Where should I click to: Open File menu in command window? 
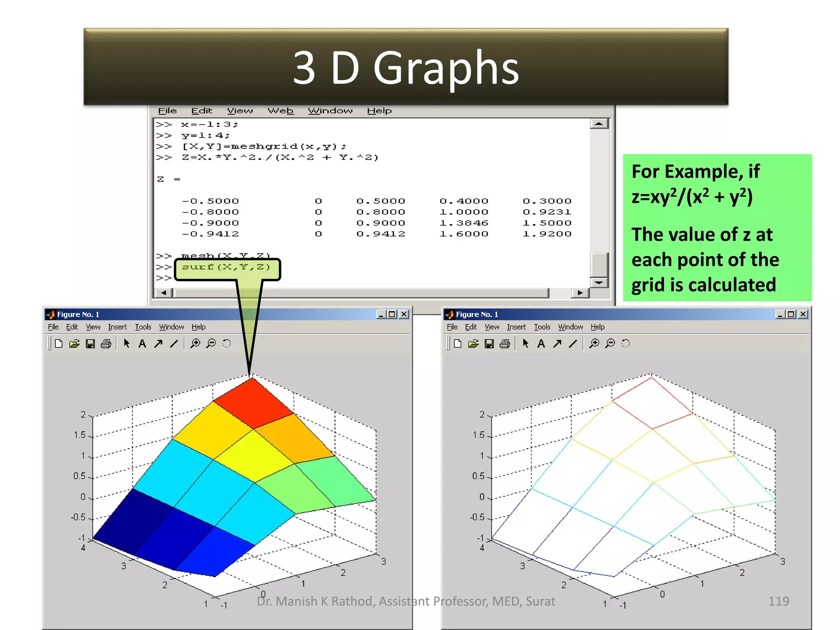pyautogui.click(x=167, y=111)
